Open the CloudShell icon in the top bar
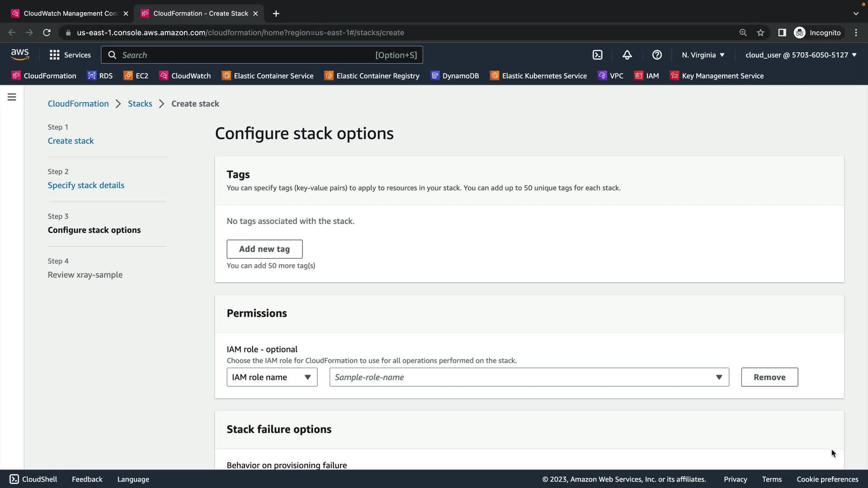868x488 pixels. pyautogui.click(x=597, y=55)
